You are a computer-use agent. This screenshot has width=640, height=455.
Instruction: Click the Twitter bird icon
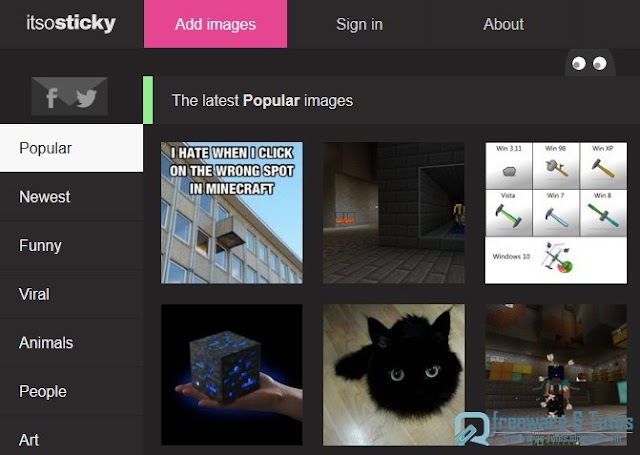coord(86,98)
